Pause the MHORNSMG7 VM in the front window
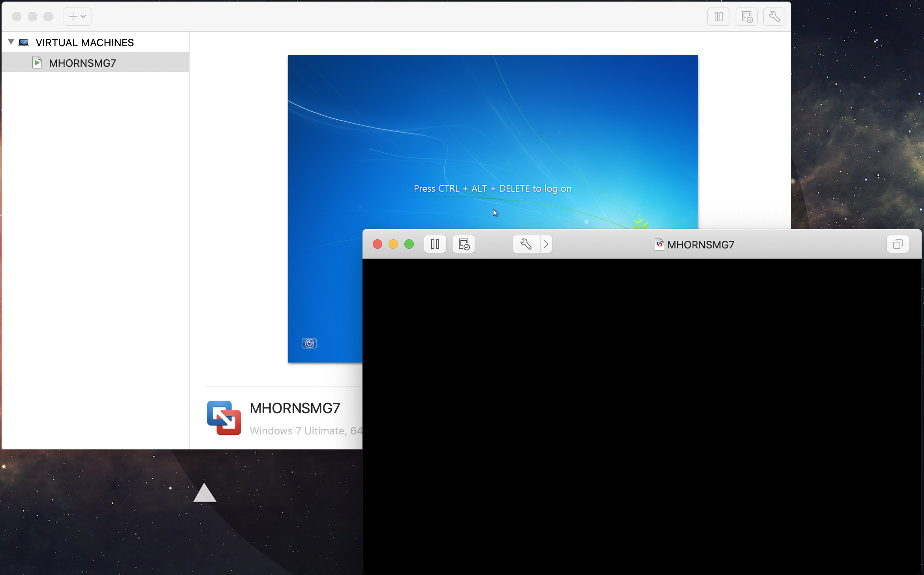 pyautogui.click(x=435, y=244)
